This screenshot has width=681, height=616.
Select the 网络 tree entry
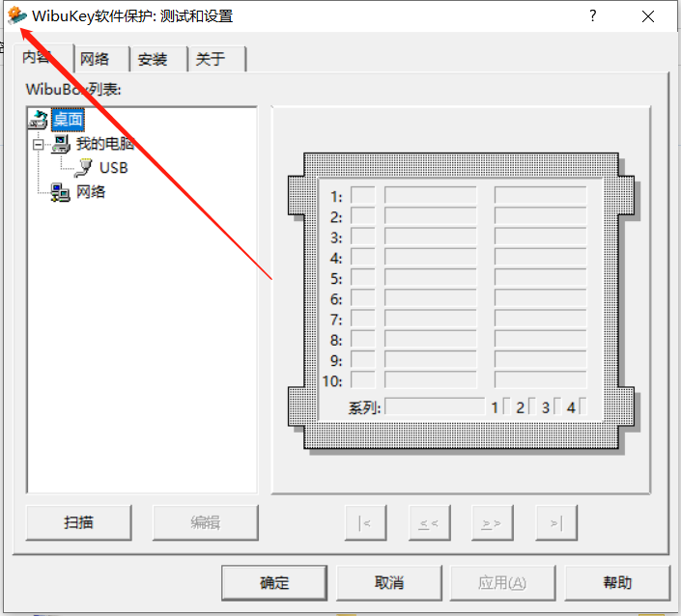(x=91, y=192)
